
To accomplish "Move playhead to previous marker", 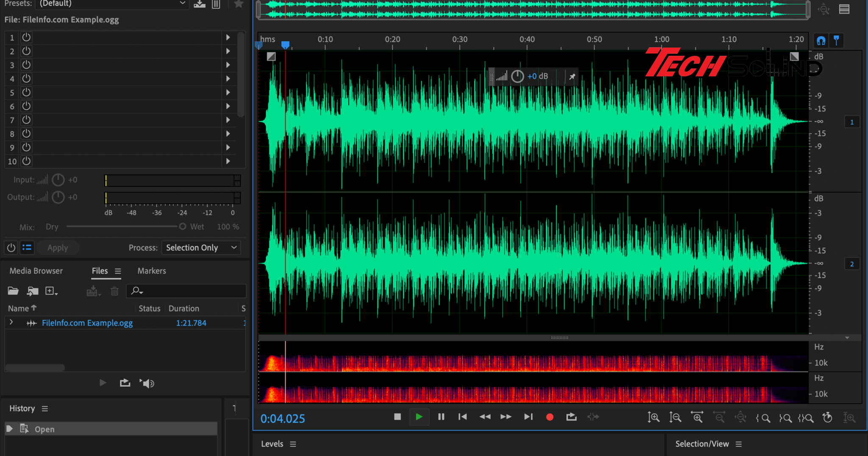I will coord(463,417).
